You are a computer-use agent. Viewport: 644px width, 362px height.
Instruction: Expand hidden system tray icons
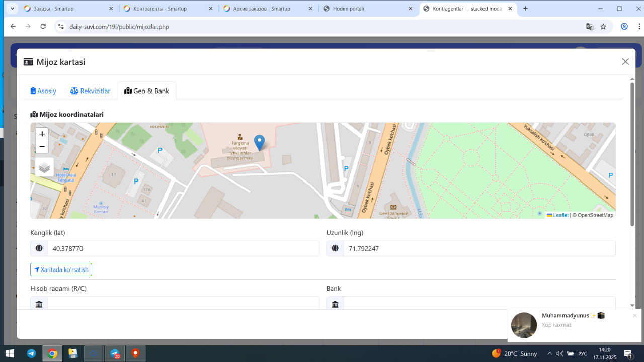pyautogui.click(x=549, y=353)
